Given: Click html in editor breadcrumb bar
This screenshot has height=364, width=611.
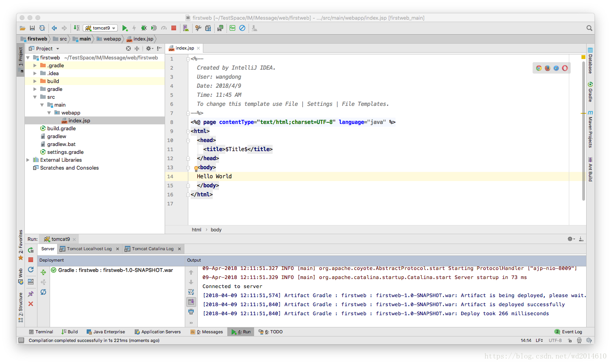Looking at the screenshot, I should [196, 230].
